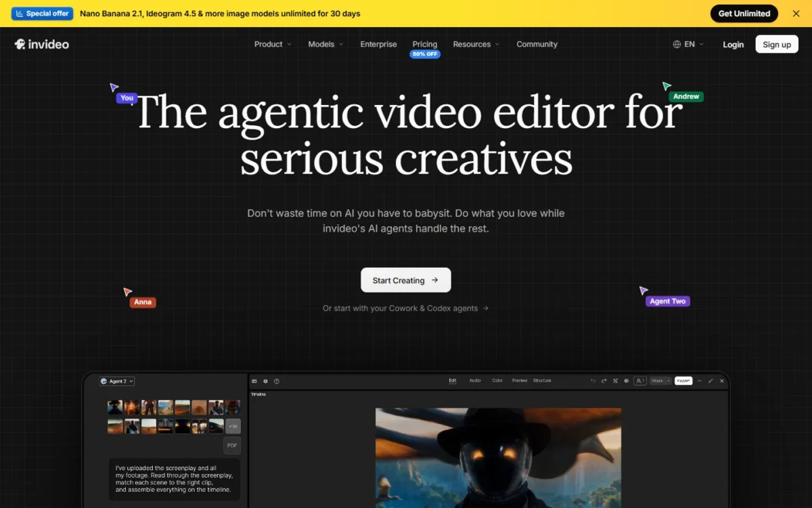Open the Pricing page
This screenshot has height=508, width=812.
tap(425, 44)
